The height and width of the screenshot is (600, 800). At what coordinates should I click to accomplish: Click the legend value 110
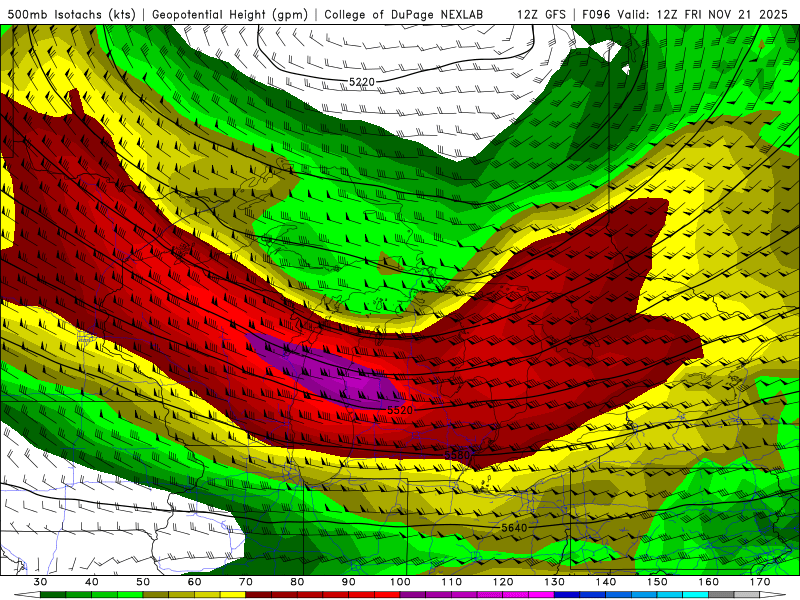[x=452, y=582]
